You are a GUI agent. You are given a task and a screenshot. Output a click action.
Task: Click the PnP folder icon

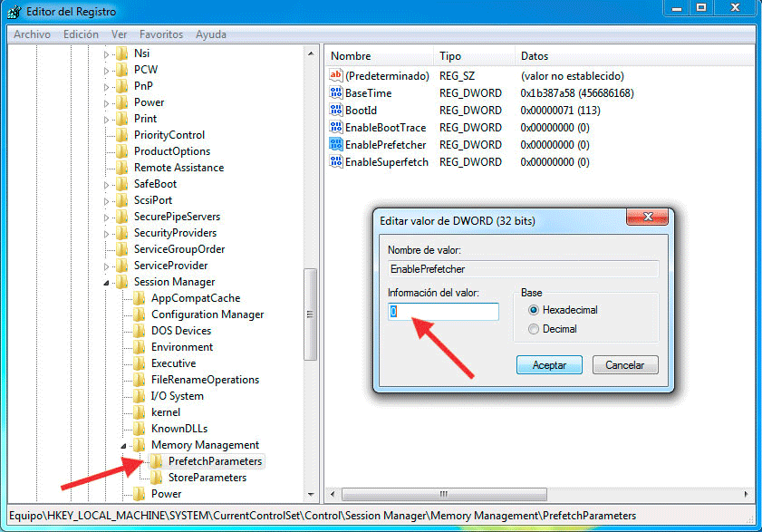click(122, 85)
